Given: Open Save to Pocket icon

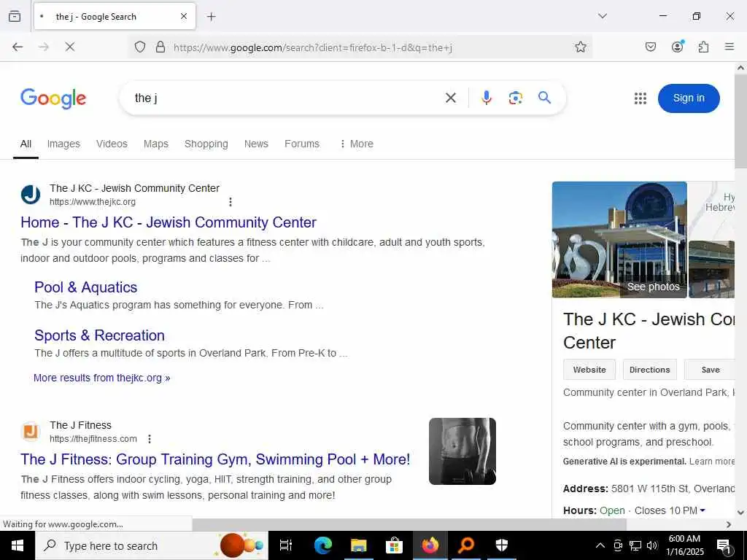Looking at the screenshot, I should (x=650, y=47).
